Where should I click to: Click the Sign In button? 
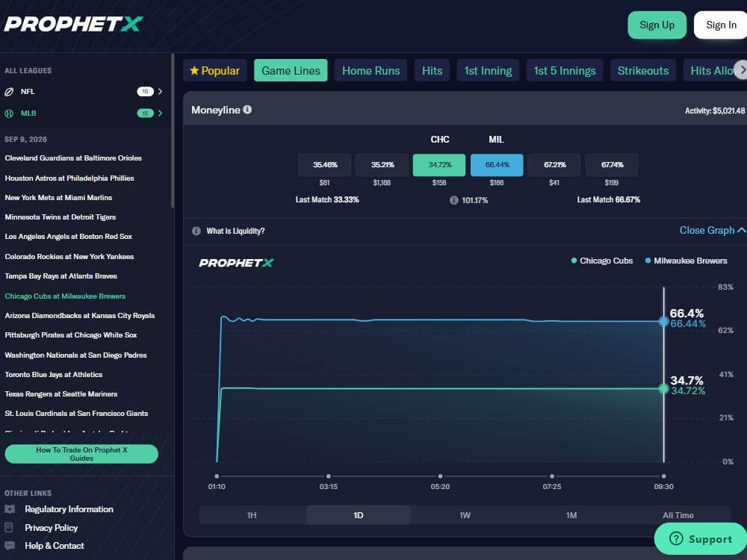click(720, 25)
